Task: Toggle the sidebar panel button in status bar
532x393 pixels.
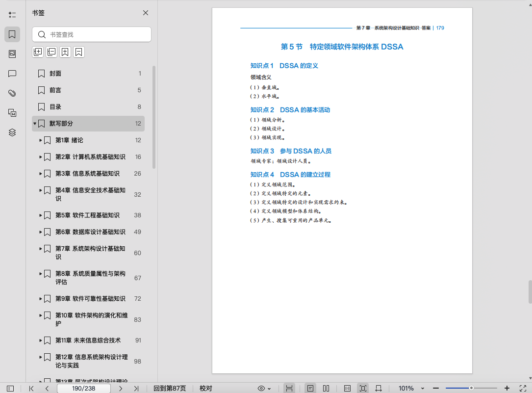Action: [10, 388]
